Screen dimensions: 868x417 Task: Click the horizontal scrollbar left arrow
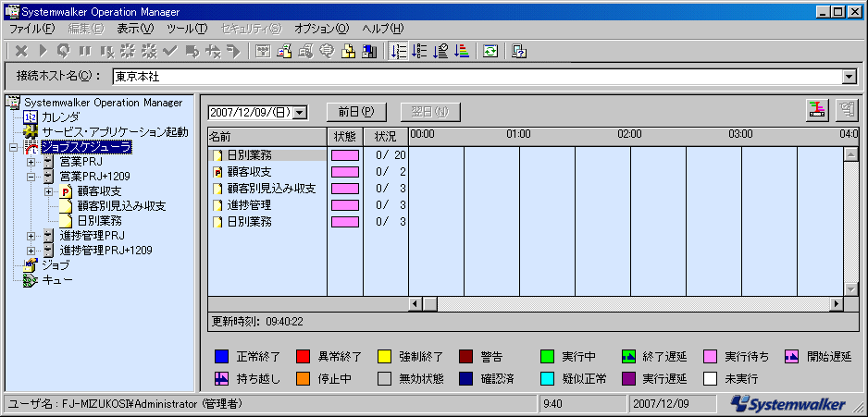(x=415, y=303)
